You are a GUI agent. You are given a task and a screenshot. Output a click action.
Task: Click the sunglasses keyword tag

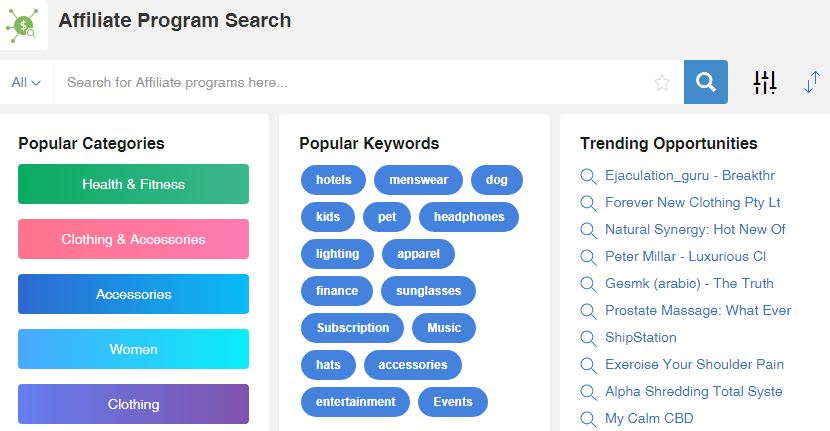click(x=428, y=291)
